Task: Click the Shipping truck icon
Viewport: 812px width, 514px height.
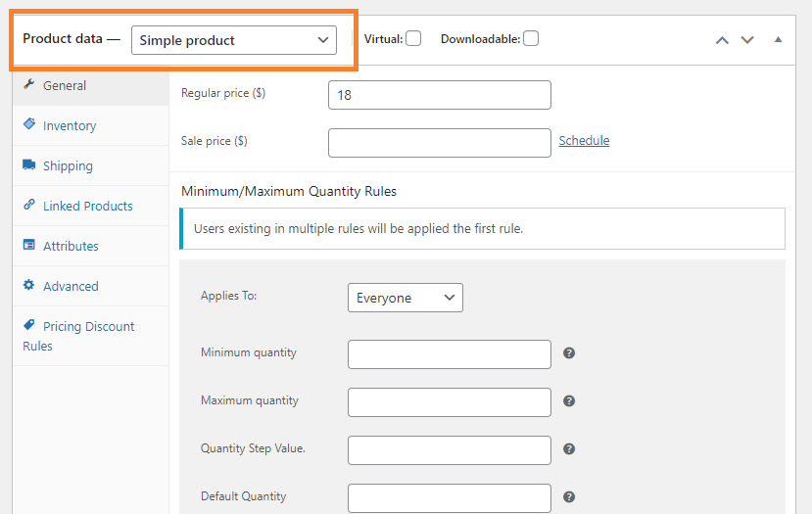Action: pos(29,164)
